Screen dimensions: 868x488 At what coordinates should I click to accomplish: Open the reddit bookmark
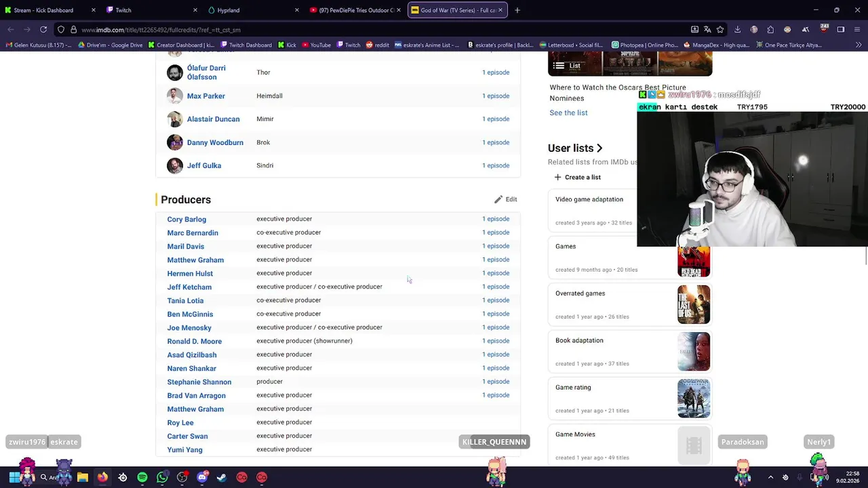[x=378, y=45]
